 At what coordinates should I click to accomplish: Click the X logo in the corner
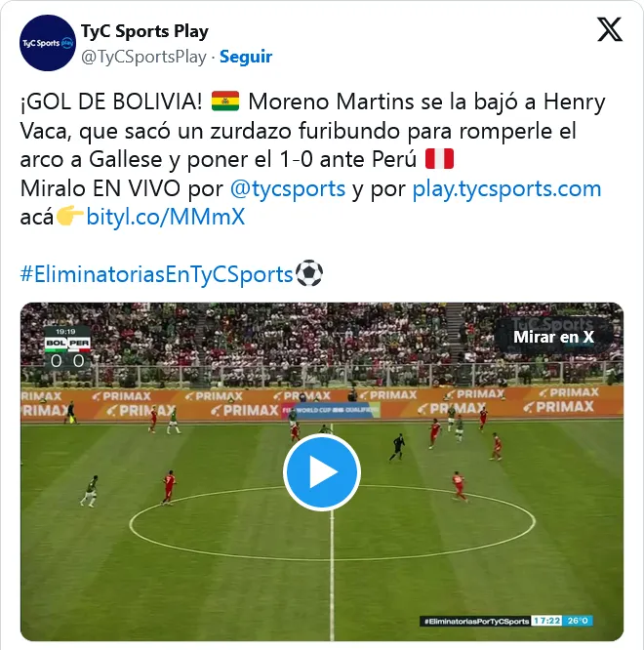tap(609, 29)
